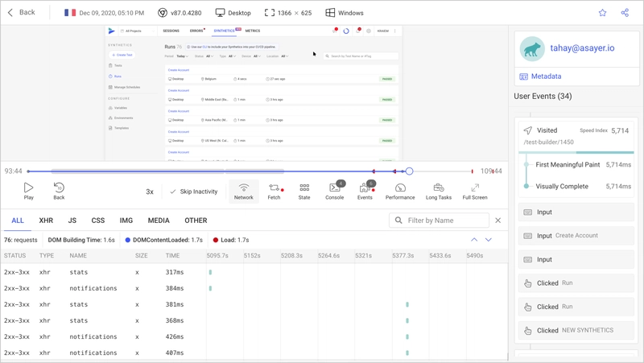Click the screen resolution icon
The image size is (644, 363).
click(x=270, y=13)
